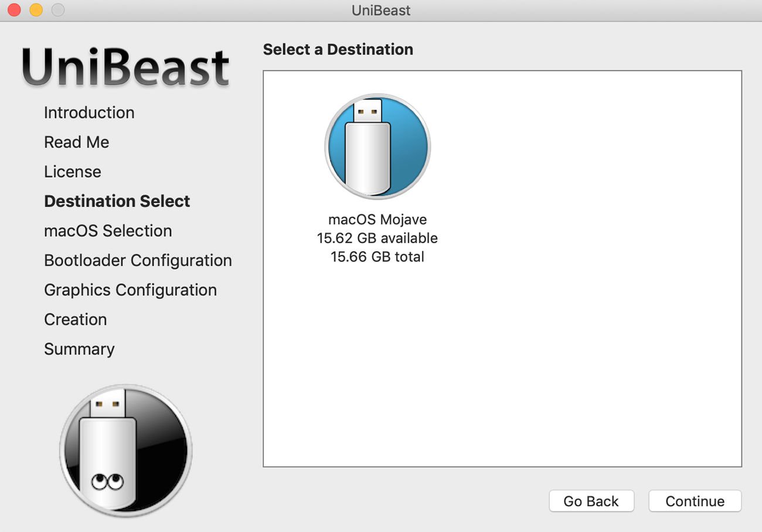
Task: Select the License step in the sidebar
Action: tap(72, 172)
